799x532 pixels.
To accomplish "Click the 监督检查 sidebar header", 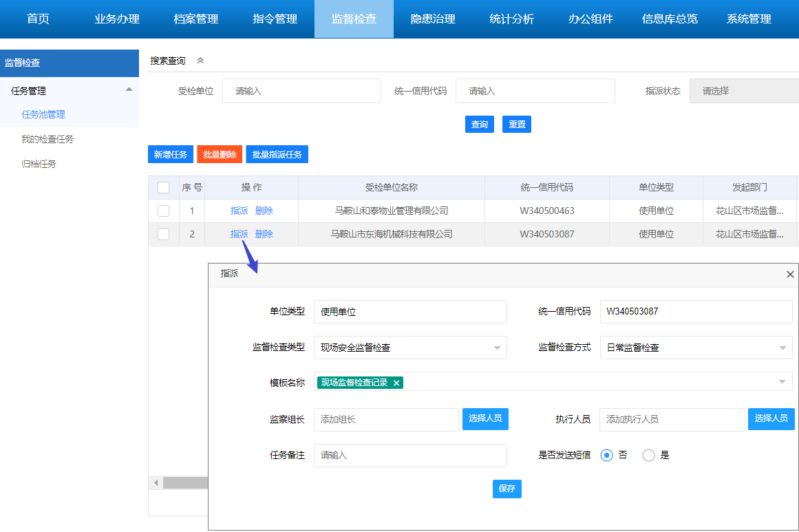I will pos(70,63).
